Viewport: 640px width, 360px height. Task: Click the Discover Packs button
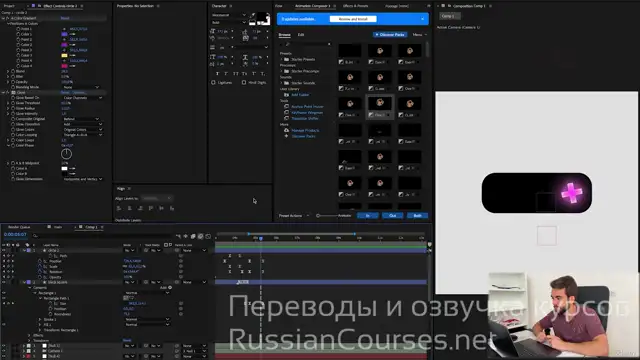point(390,35)
